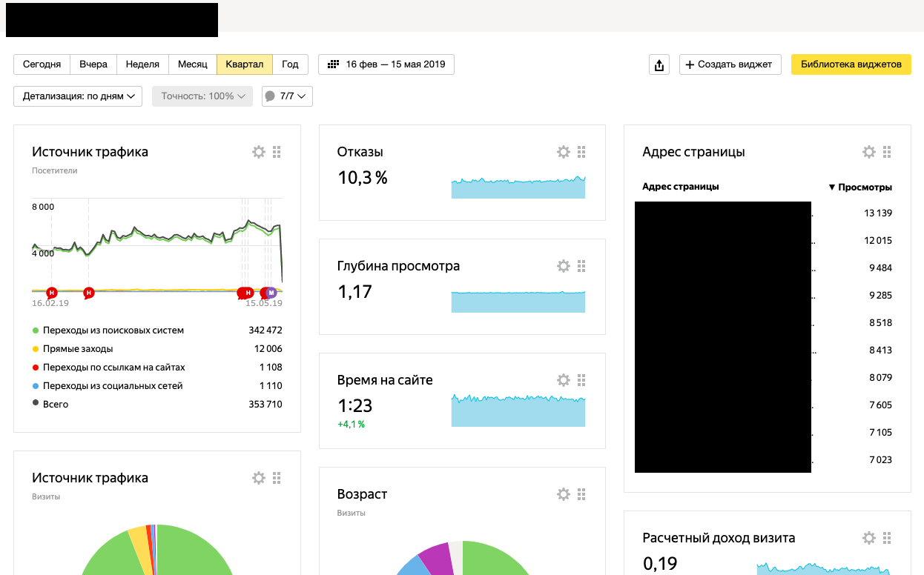Image resolution: width=924 pixels, height=575 pixels.
Task: Click the Отказы widget title
Action: click(360, 152)
